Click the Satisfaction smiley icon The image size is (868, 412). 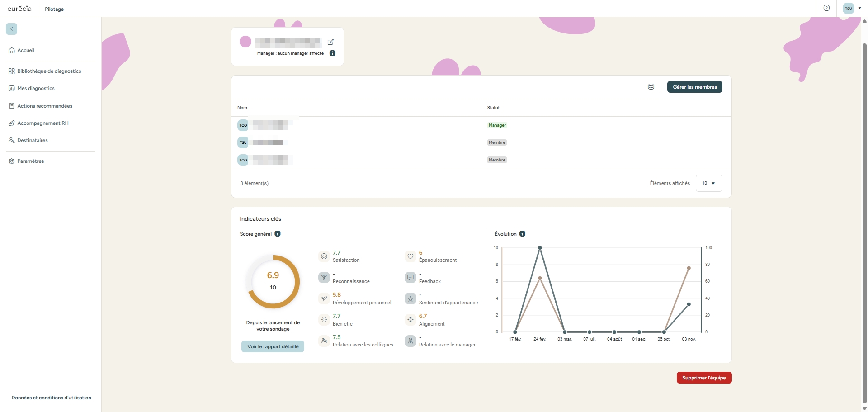pos(324,256)
